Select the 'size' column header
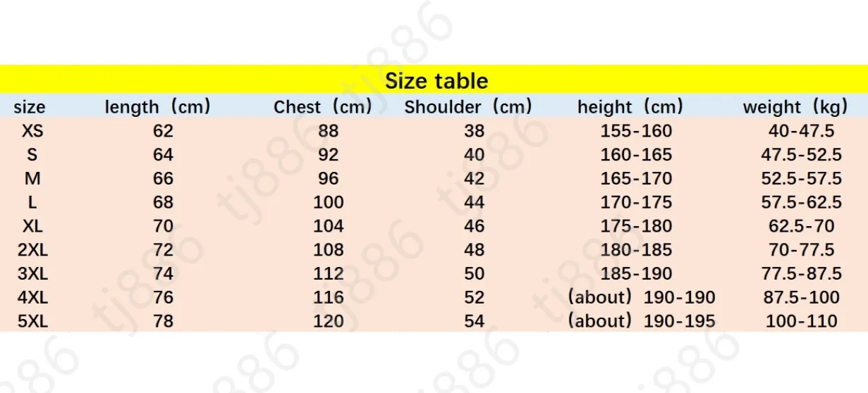868x393 pixels. tap(30, 107)
